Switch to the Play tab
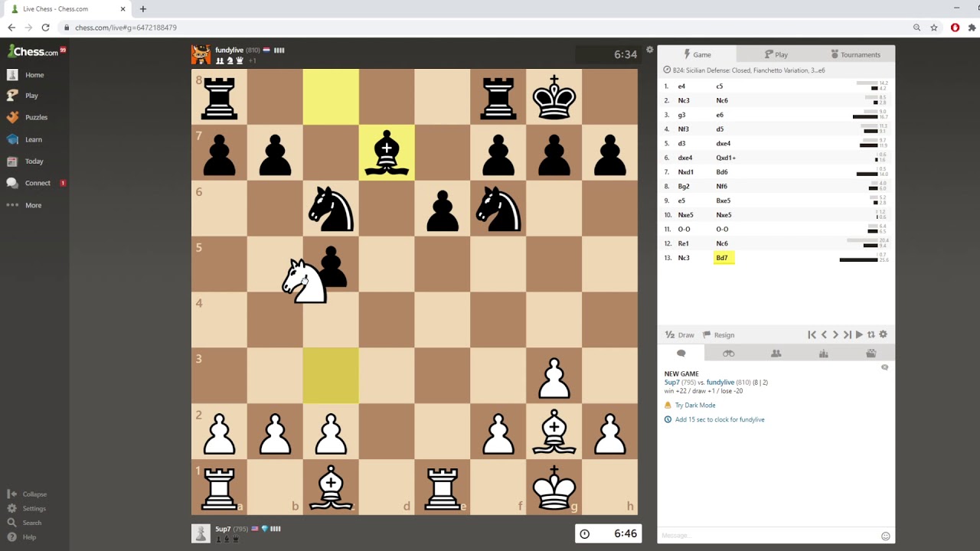The width and height of the screenshot is (980, 551). click(x=776, y=54)
